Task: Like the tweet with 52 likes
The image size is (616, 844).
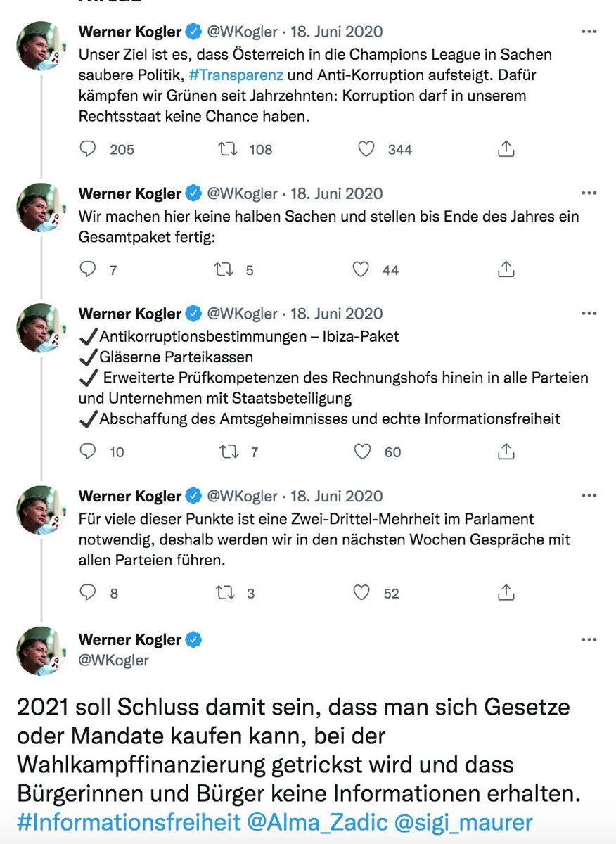Action: tap(362, 593)
